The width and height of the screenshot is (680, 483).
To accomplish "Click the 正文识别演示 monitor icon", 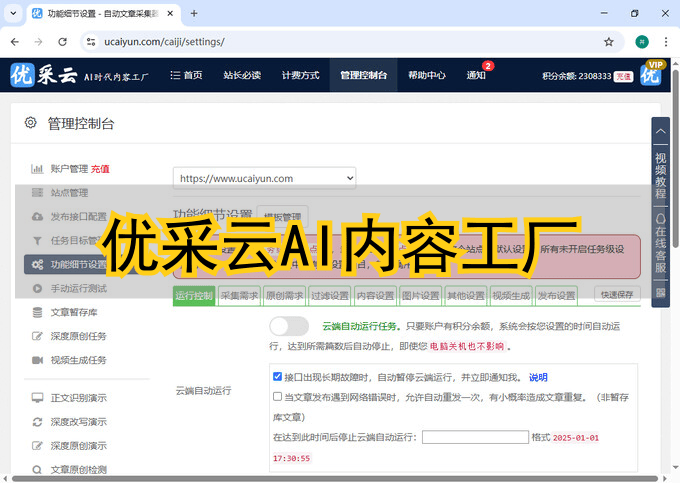I will click(x=37, y=397).
